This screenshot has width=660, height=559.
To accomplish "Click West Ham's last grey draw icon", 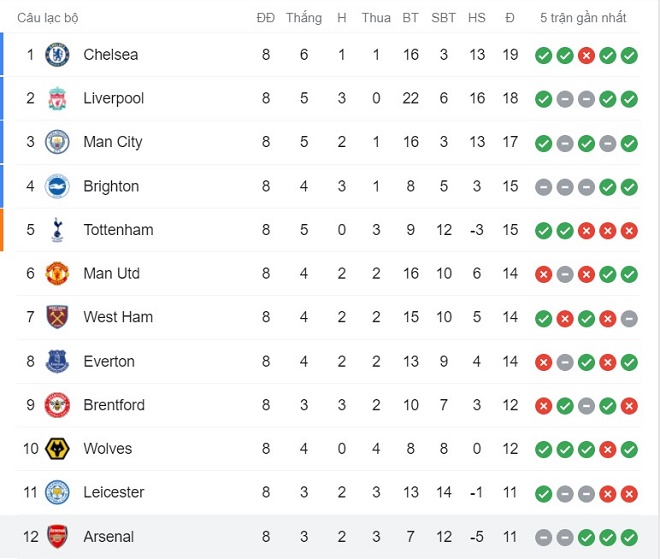I will pos(629,318).
